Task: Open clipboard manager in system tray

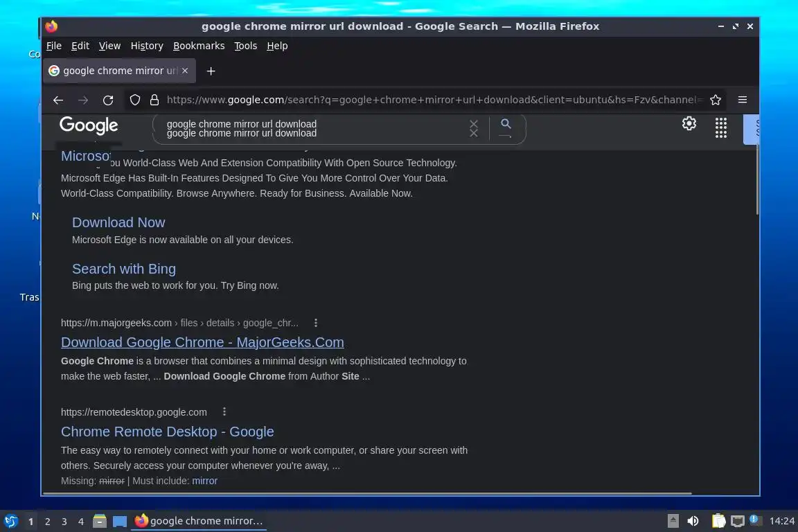Action: coord(718,521)
